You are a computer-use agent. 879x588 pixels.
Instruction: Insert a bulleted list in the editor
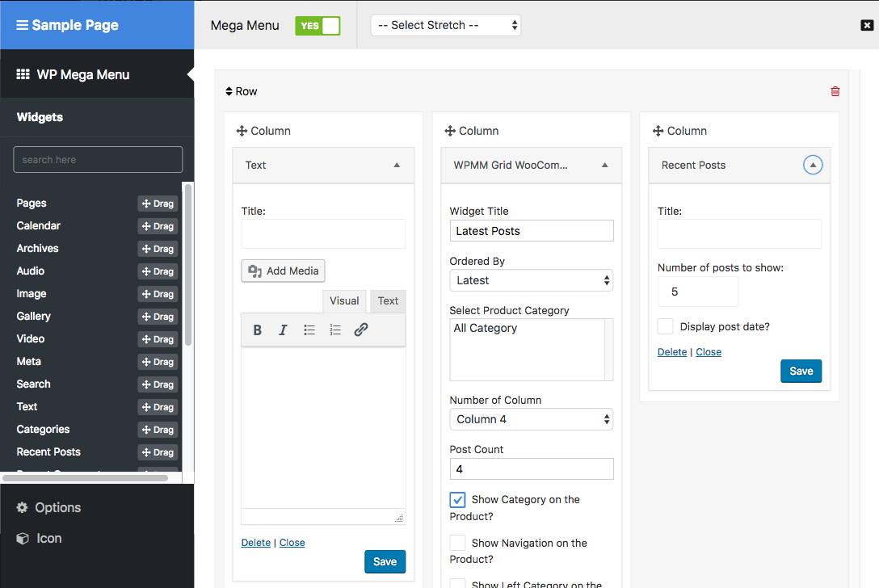(309, 330)
